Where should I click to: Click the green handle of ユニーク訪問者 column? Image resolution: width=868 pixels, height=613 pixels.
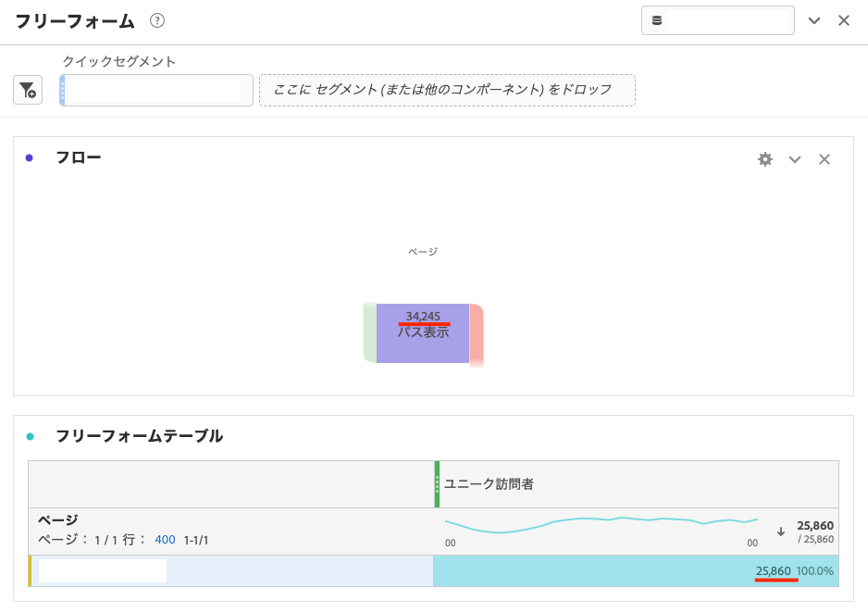[x=437, y=484]
